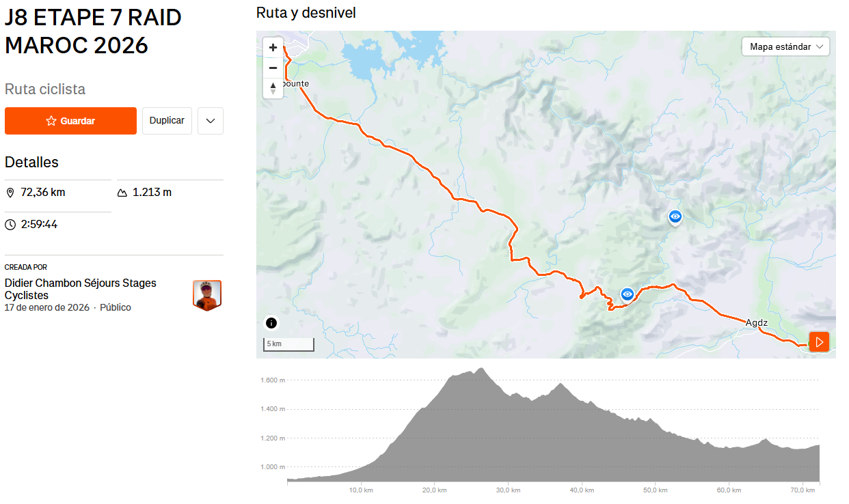The height and width of the screenshot is (504, 849).
Task: Zoom in on the route map
Action: pos(273,48)
